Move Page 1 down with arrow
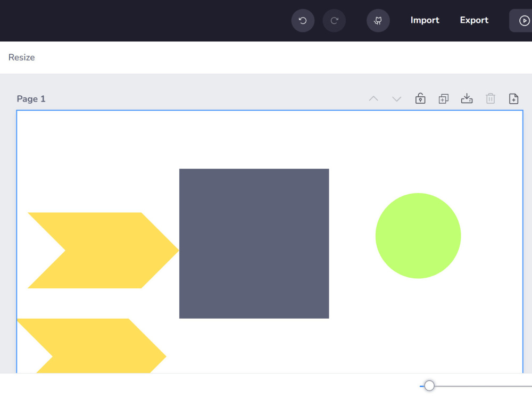Image resolution: width=532 pixels, height=399 pixels. pos(397,99)
